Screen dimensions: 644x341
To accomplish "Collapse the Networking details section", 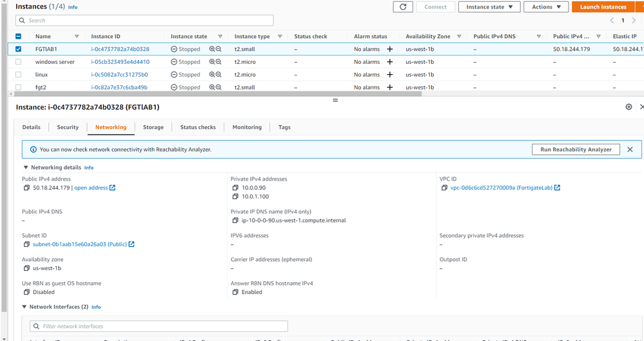I will coord(26,168).
